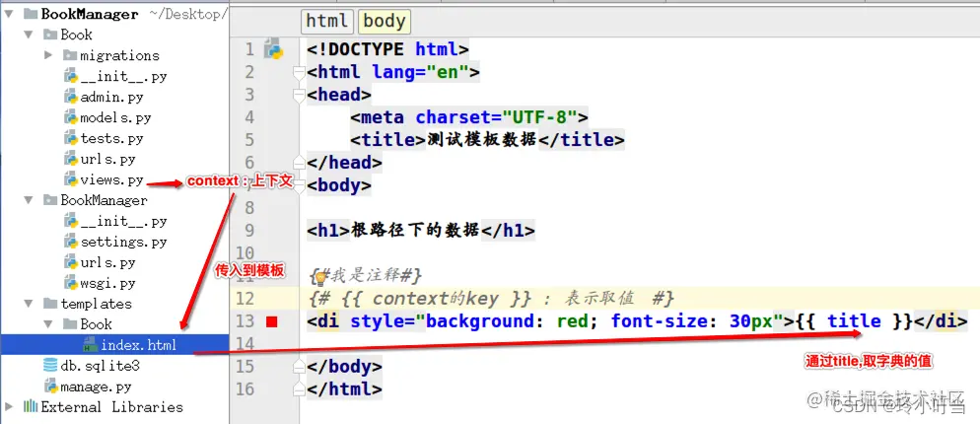The width and height of the screenshot is (980, 424).
Task: Open Book's __init__.py in the tree
Action: tap(123, 76)
